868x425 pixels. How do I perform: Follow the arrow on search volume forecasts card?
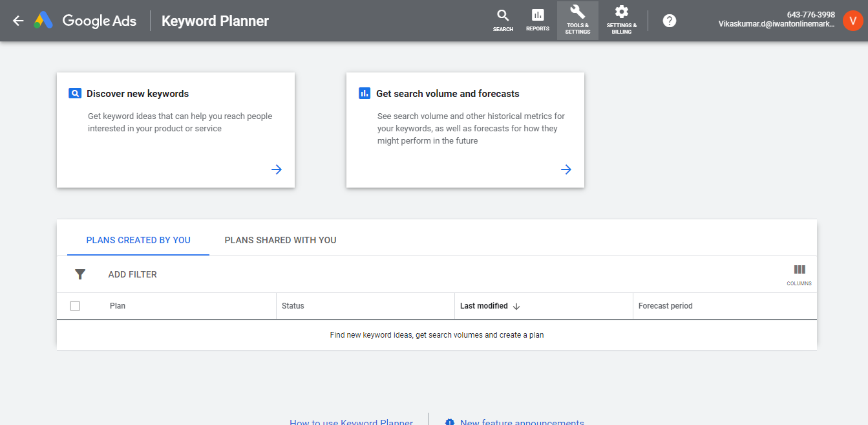point(566,169)
